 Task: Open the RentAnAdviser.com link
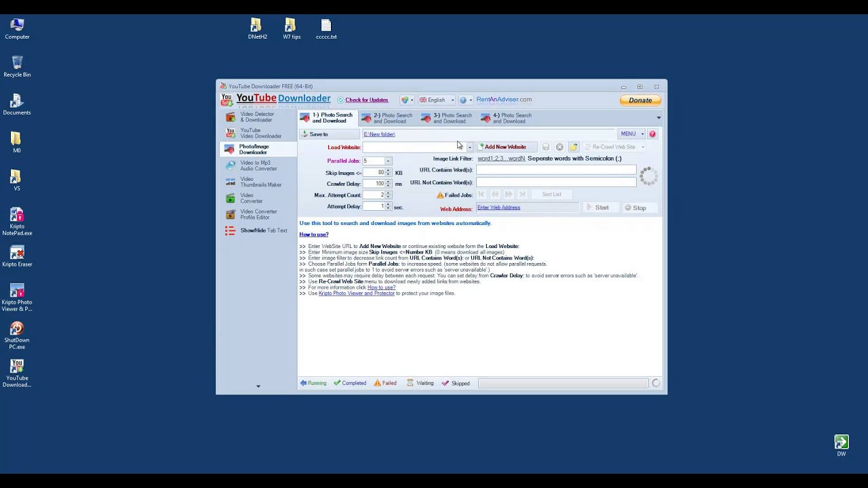pyautogui.click(x=504, y=100)
